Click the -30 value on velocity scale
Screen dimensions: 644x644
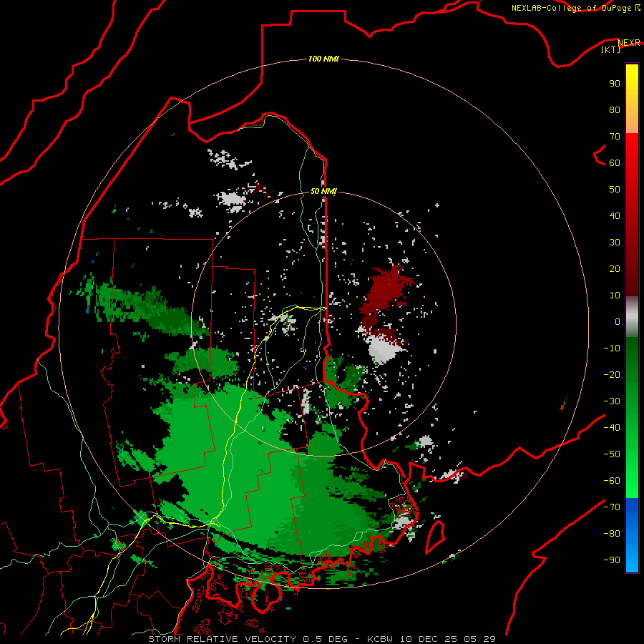point(612,401)
